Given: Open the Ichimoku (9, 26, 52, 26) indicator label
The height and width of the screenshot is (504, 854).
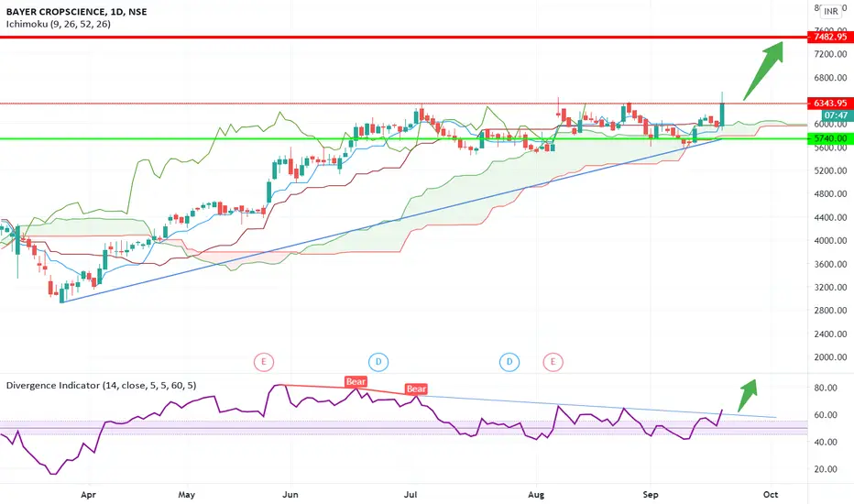Looking at the screenshot, I should 59,24.
